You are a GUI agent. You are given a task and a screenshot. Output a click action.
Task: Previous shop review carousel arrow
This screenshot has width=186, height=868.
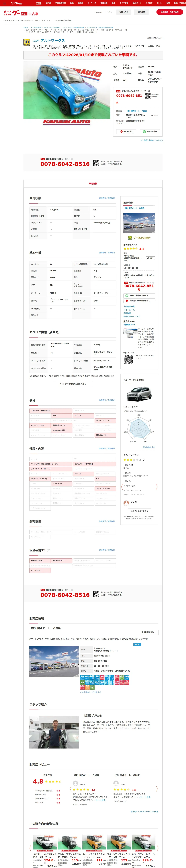[x=71, y=789]
